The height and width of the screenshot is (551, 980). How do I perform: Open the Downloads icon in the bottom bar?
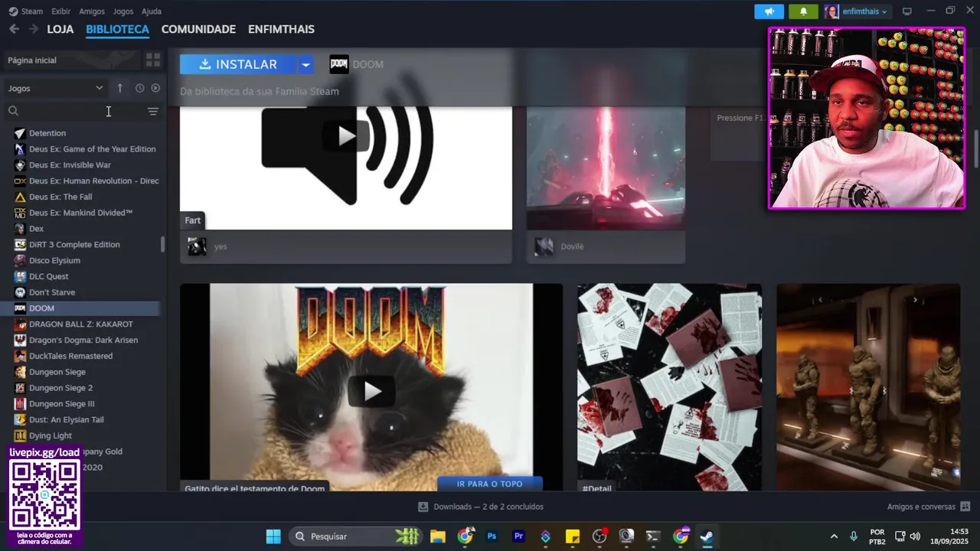[x=423, y=507]
